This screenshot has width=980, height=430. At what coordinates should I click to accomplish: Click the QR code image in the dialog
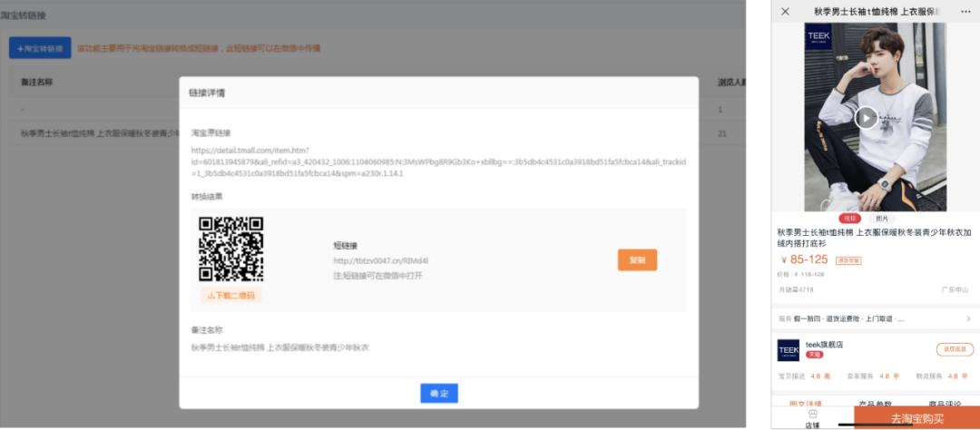[230, 249]
